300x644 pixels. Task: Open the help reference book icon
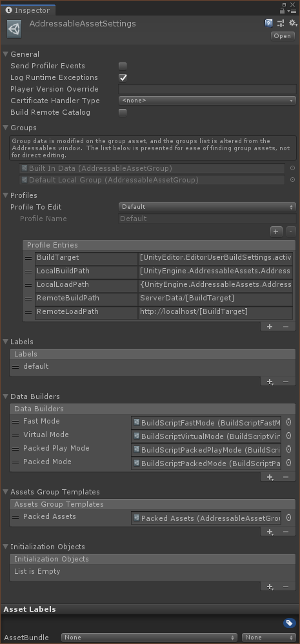click(x=268, y=23)
